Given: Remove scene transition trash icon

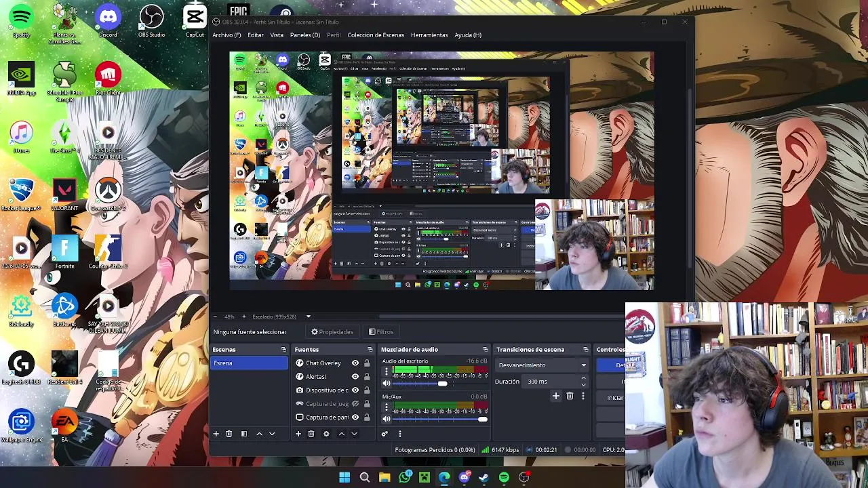Looking at the screenshot, I should pos(570,396).
